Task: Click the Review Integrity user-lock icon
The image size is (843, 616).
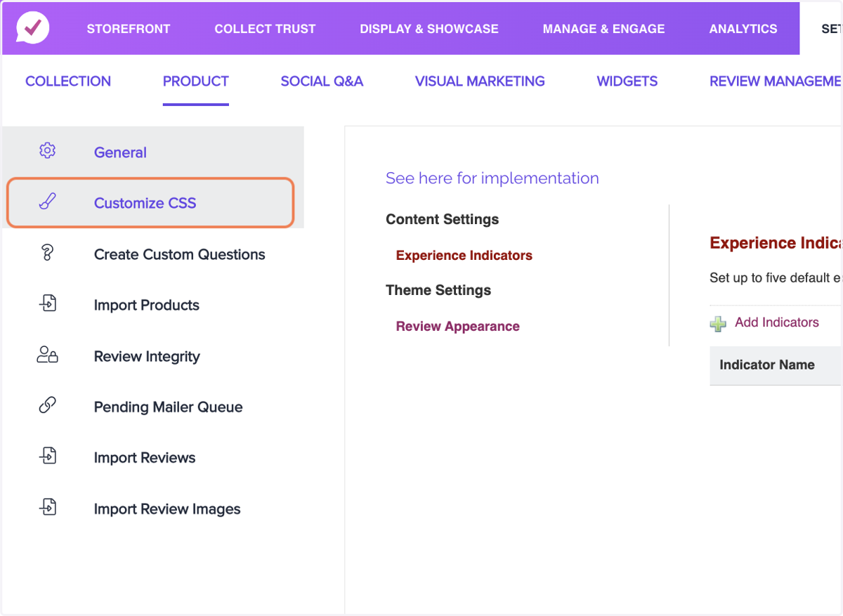Action: click(x=47, y=355)
